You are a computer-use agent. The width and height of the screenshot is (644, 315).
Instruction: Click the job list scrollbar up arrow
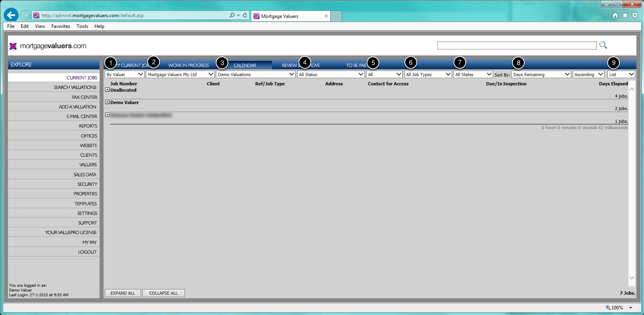(632, 89)
